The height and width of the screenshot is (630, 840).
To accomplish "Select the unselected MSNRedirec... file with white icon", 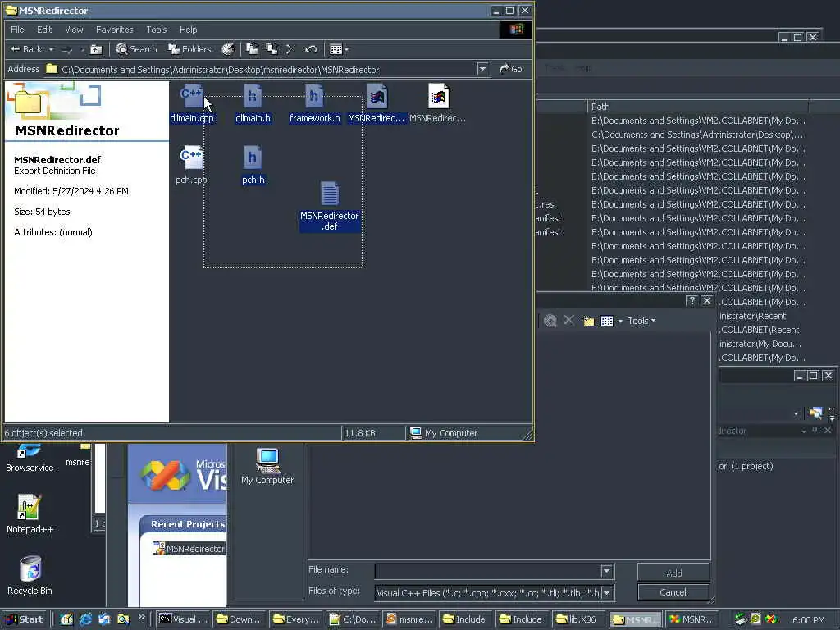I will pos(438,104).
